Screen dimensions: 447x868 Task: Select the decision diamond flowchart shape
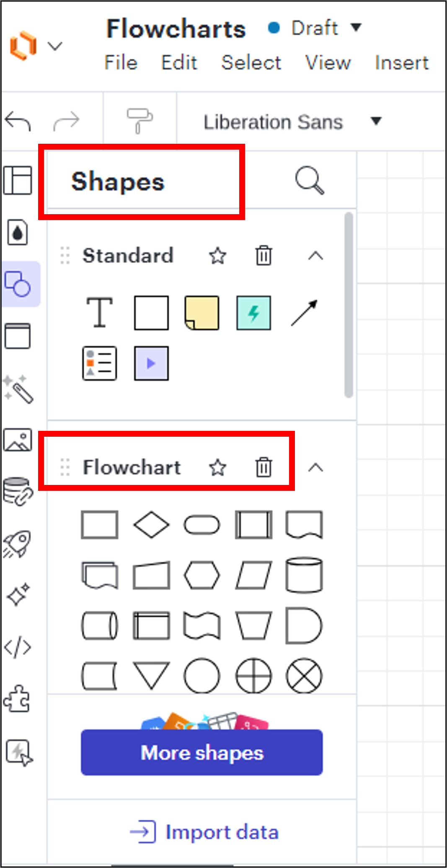151,525
